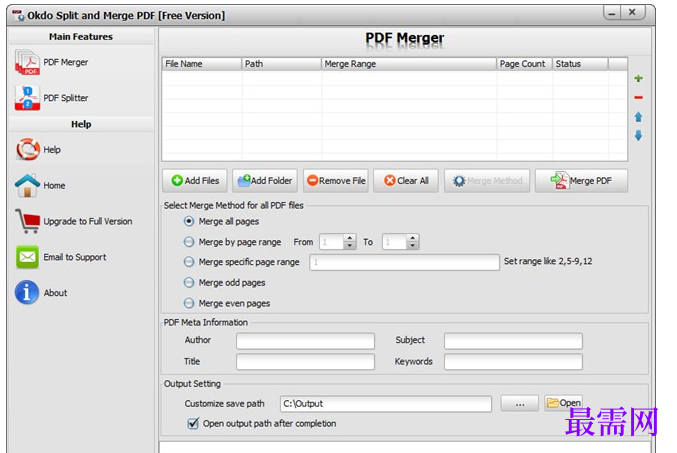Viewport: 677px width, 453px height.
Task: Click the Page Count column header
Action: click(x=525, y=64)
